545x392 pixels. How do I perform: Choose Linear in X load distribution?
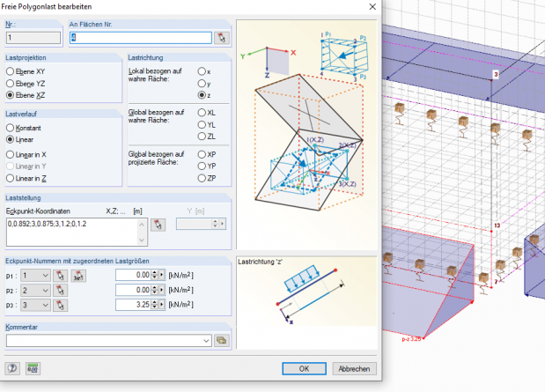click(26, 154)
